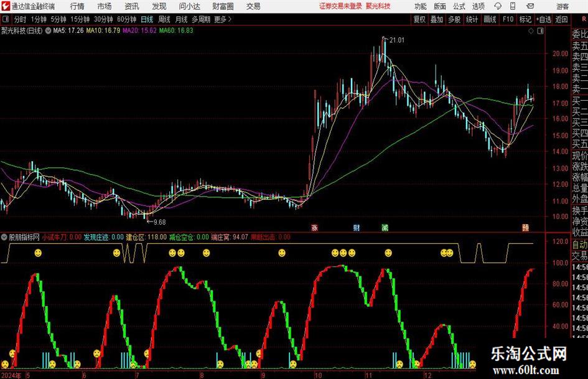Screen dimensions: 588x379
Task: Open the 发现 menu
Action: pyautogui.click(x=159, y=6)
